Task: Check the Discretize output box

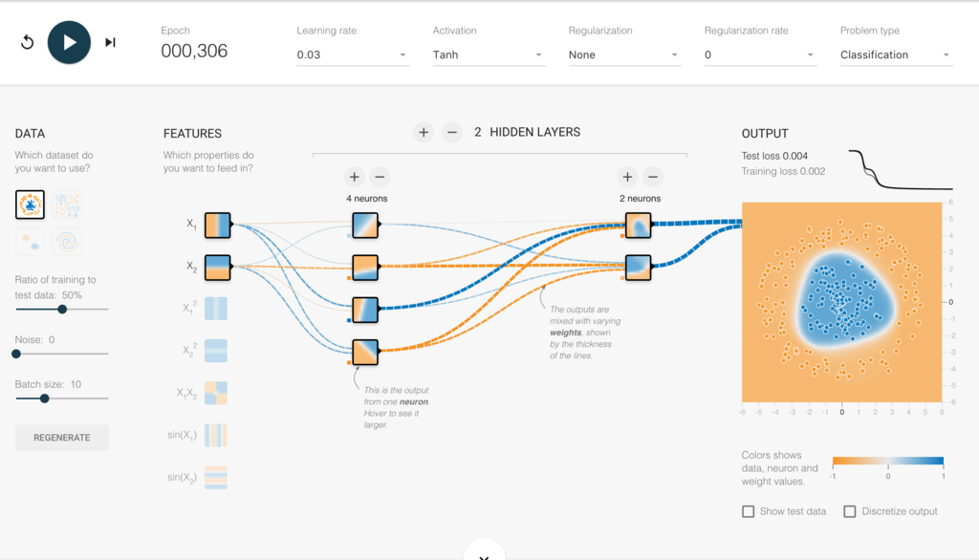Action: (850, 511)
